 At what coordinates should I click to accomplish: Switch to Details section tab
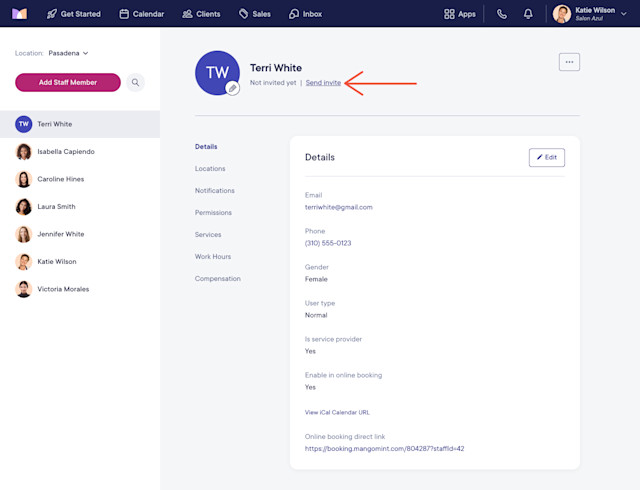tap(206, 147)
